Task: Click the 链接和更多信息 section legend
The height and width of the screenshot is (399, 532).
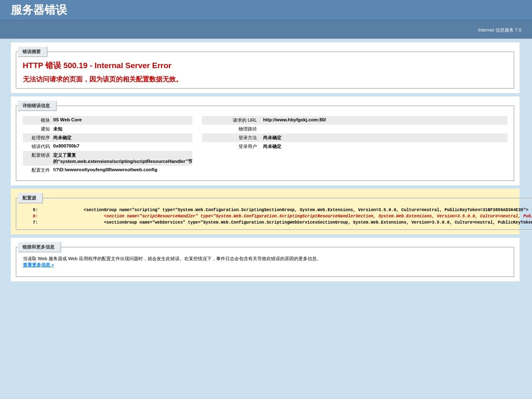Action: [38, 247]
